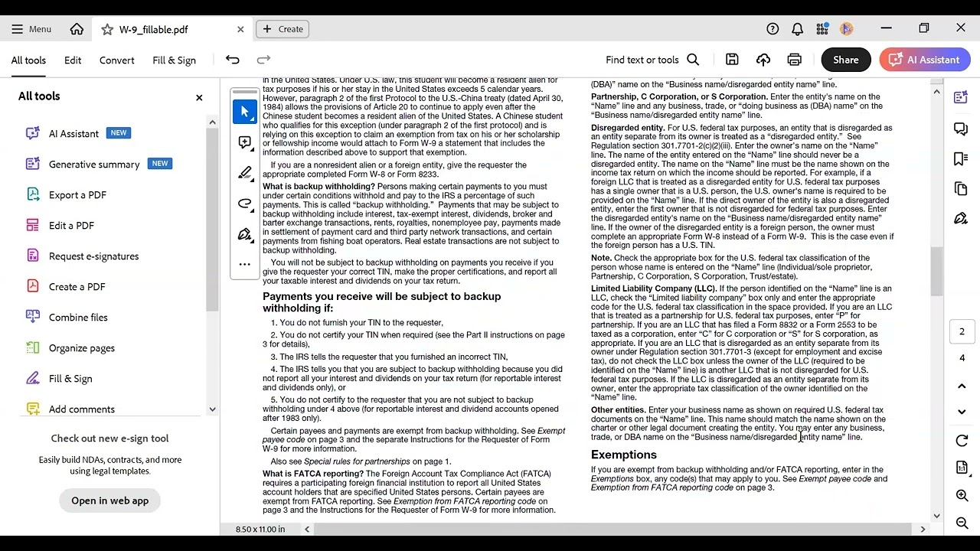The height and width of the screenshot is (551, 980).
Task: Open the Help question mark menu
Action: point(773,29)
